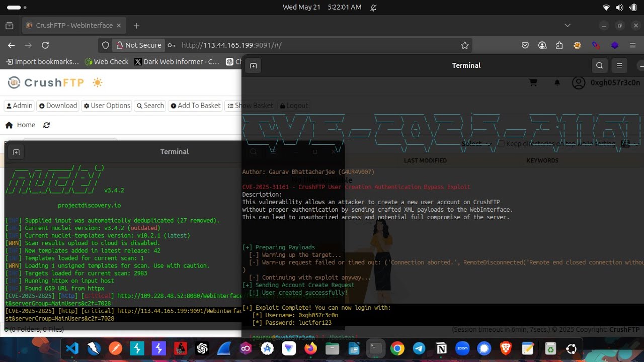644x362 pixels.
Task: Reload the current Firefox page
Action: click(x=45, y=45)
